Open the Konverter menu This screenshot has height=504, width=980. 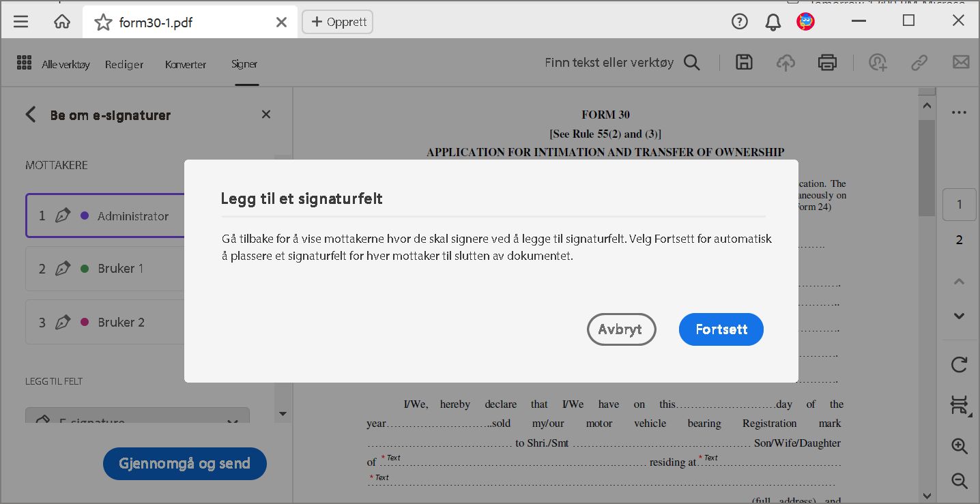(x=185, y=64)
